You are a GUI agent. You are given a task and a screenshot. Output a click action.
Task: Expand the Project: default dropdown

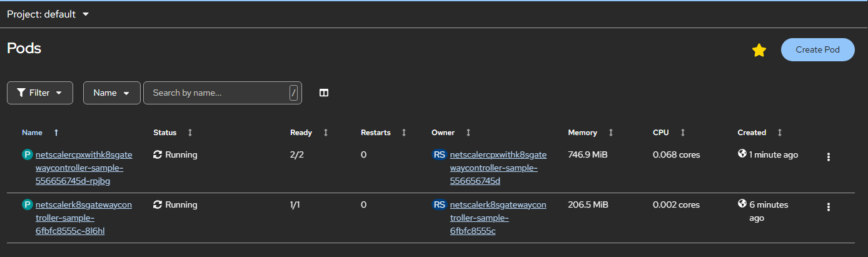[48, 14]
